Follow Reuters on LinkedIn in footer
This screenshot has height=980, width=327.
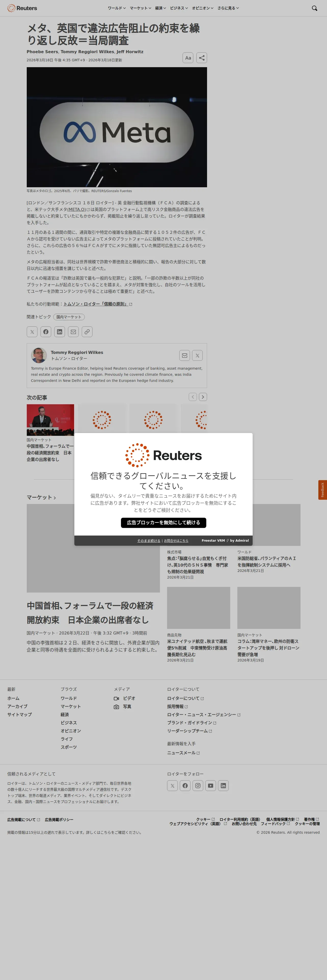(x=223, y=786)
